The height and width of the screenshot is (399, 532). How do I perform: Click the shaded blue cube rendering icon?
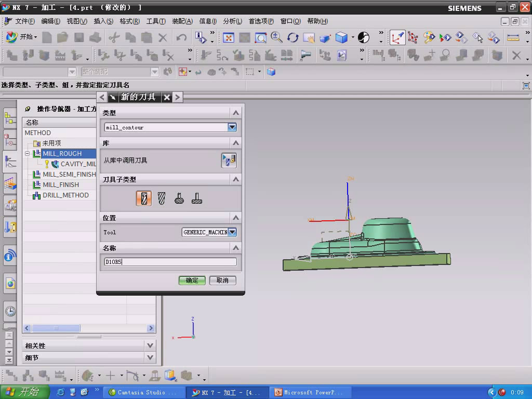[341, 37]
